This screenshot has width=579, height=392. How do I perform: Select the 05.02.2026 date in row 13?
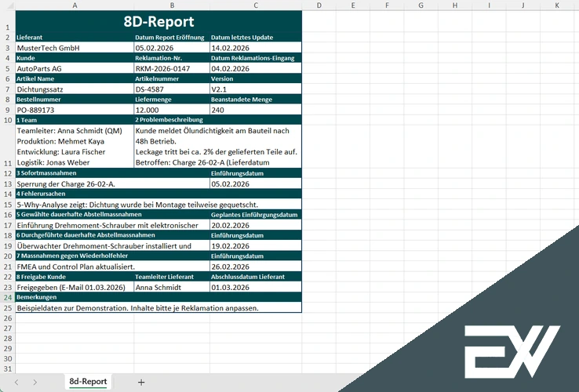click(x=256, y=183)
